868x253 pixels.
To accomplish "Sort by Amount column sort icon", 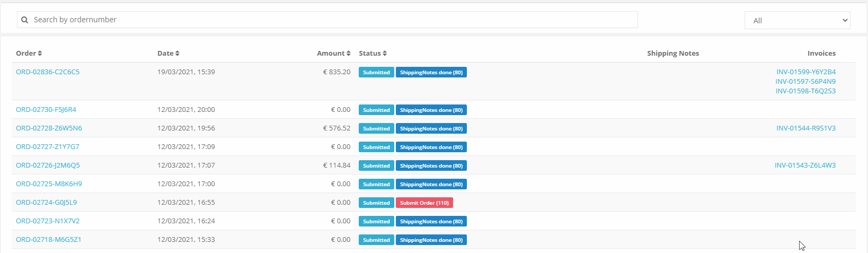I will pos(349,54).
